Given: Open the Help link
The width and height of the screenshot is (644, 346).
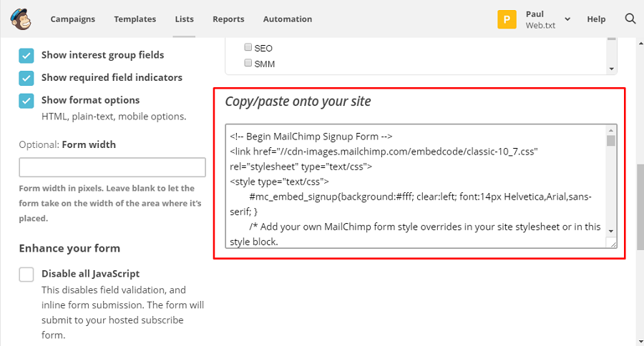Looking at the screenshot, I should (596, 19).
